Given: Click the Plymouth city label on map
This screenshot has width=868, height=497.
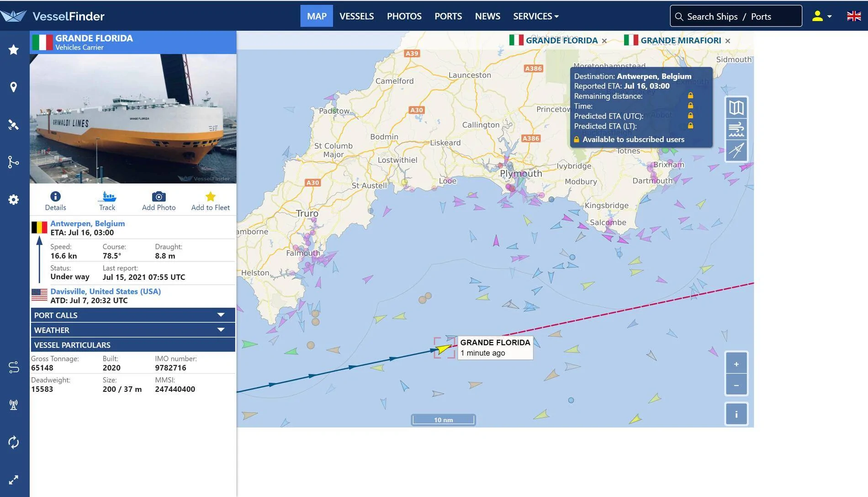Looking at the screenshot, I should pos(521,173).
